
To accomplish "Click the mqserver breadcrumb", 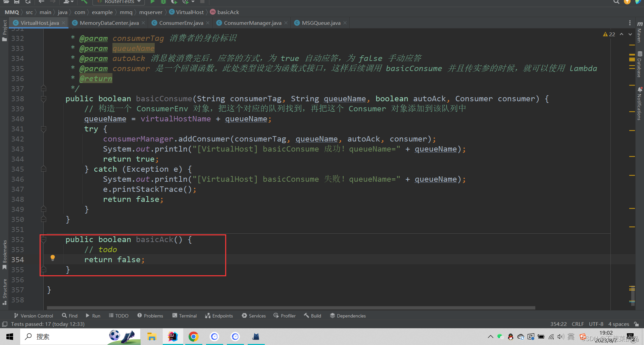I will point(151,12).
